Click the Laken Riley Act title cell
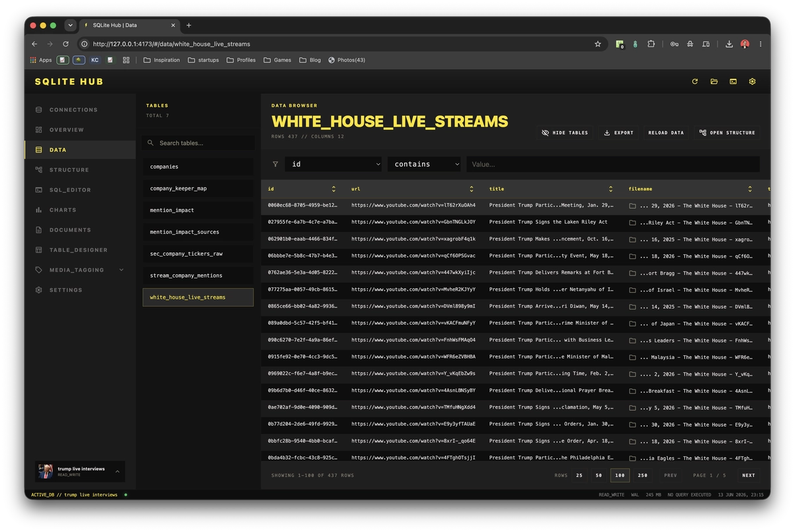 tap(549, 222)
